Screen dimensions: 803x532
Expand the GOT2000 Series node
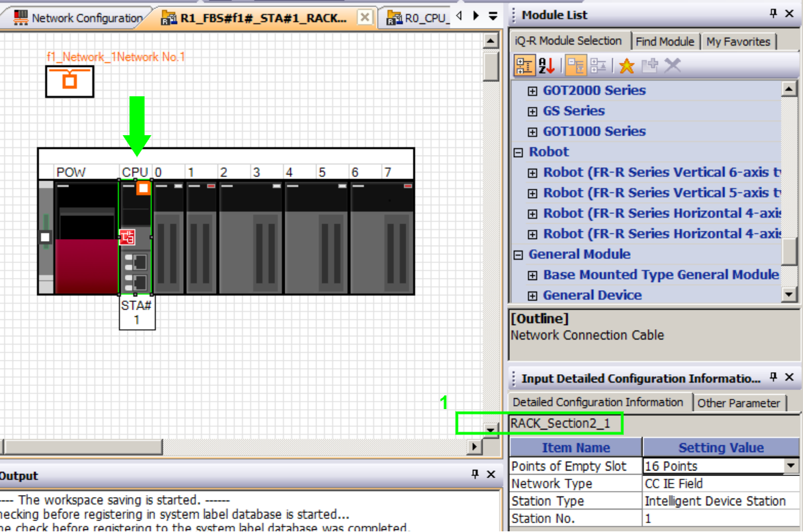[532, 91]
